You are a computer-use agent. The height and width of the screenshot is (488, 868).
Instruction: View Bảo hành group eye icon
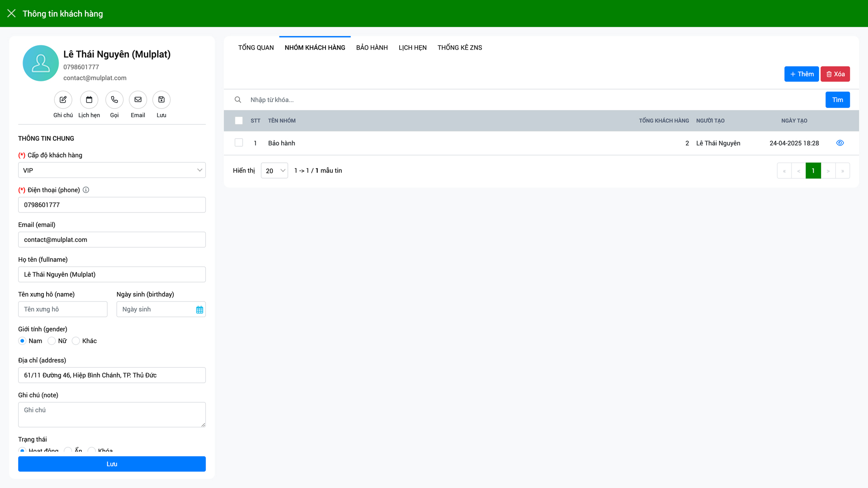click(x=840, y=143)
